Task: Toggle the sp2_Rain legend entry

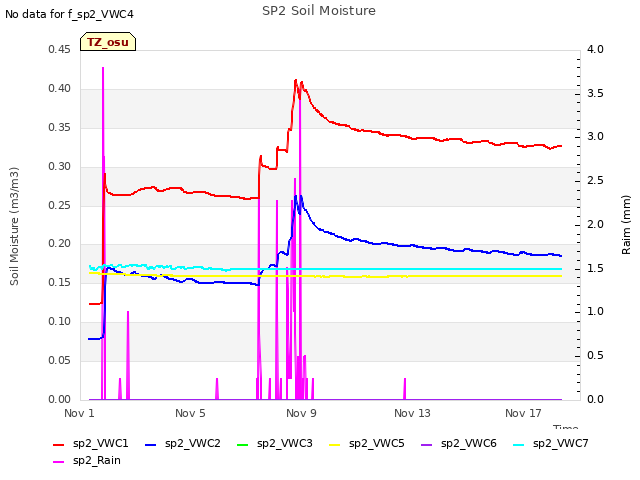Action: pos(87,460)
